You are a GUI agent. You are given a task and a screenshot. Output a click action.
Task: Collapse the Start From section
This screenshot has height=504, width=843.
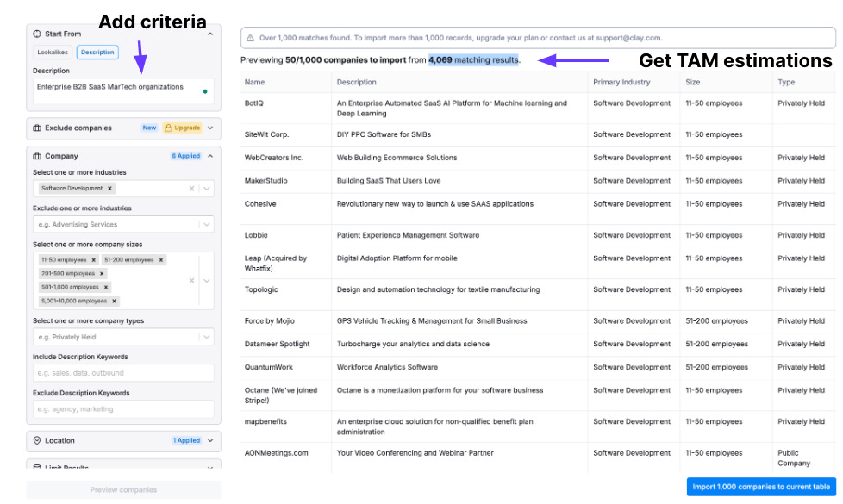(x=210, y=34)
